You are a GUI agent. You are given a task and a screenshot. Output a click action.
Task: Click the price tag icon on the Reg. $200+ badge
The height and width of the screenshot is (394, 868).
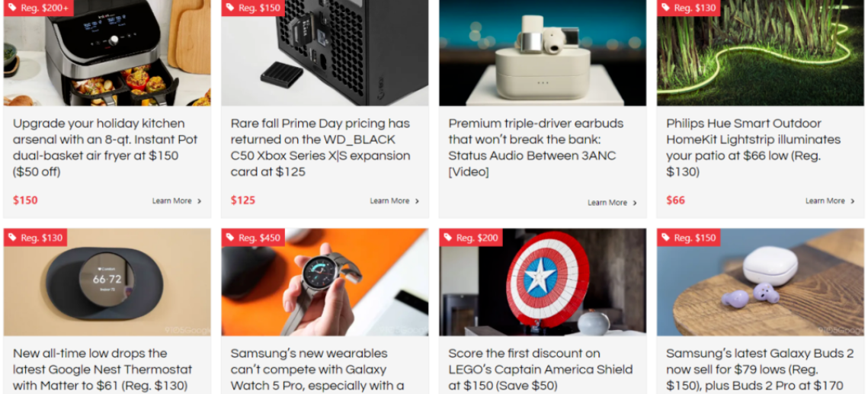pos(12,8)
